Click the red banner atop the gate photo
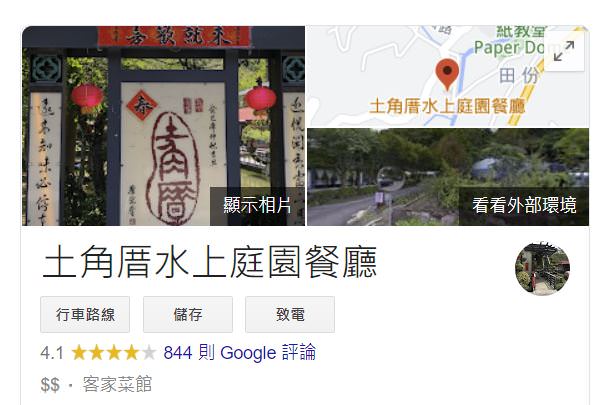The image size is (601, 405). click(x=174, y=37)
